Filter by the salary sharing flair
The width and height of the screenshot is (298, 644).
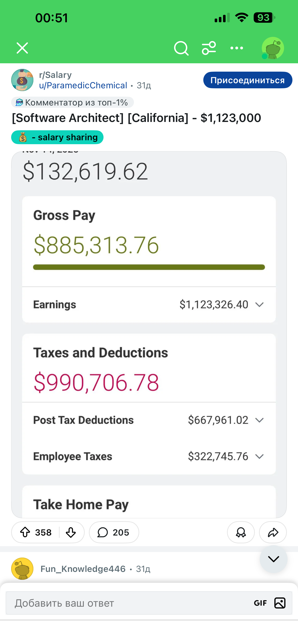coord(57,137)
